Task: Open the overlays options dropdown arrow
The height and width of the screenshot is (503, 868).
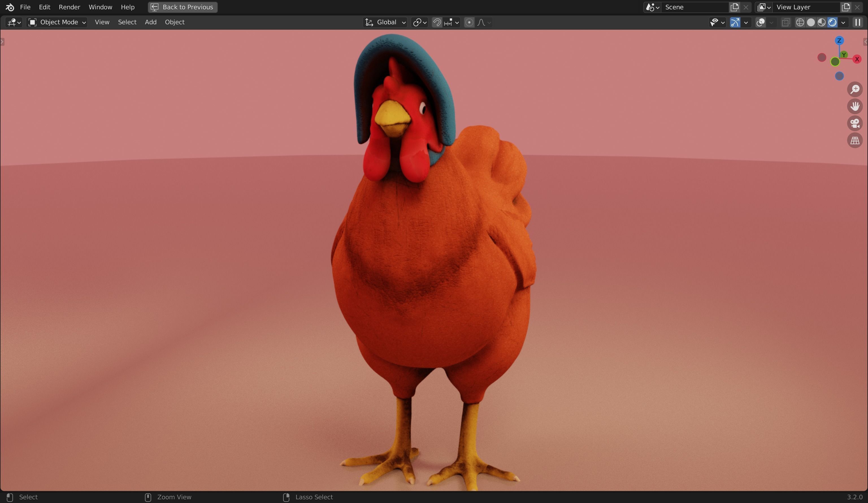Action: pyautogui.click(x=771, y=22)
